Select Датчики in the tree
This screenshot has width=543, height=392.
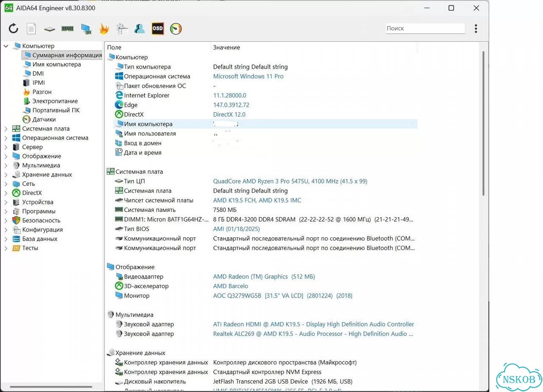point(44,120)
